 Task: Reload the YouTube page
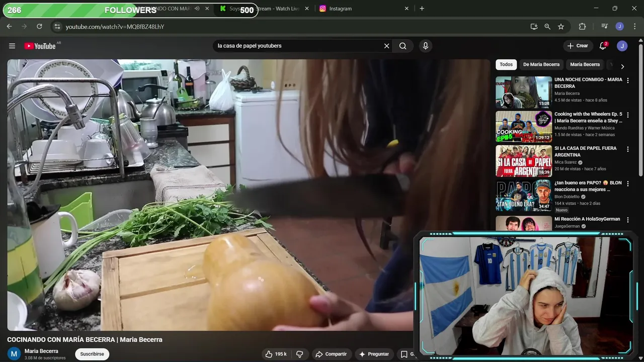pyautogui.click(x=39, y=27)
